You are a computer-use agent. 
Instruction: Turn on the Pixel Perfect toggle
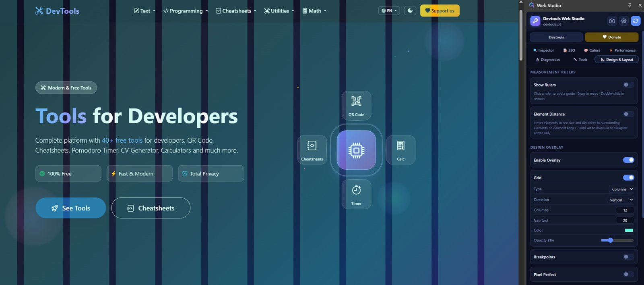[x=628, y=275]
